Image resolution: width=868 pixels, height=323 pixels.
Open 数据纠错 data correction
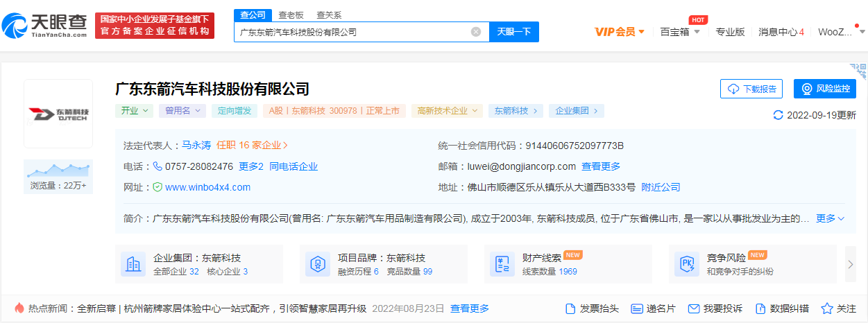(x=782, y=308)
